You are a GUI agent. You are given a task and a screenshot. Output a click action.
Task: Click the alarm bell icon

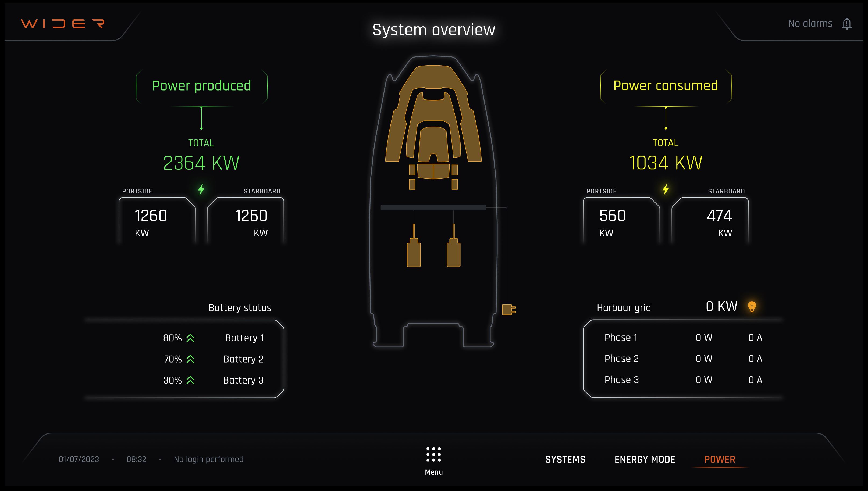(x=846, y=24)
